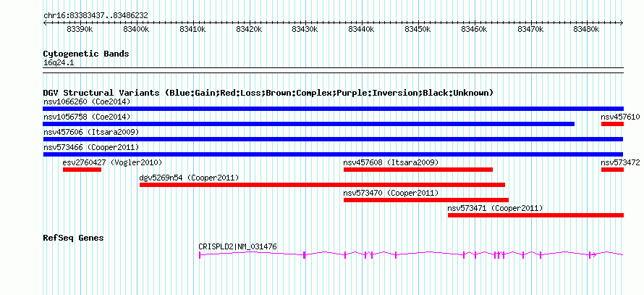Click the nsv457608 (Itsara2009) label
Screen dimensions: 644x295
(391, 162)
